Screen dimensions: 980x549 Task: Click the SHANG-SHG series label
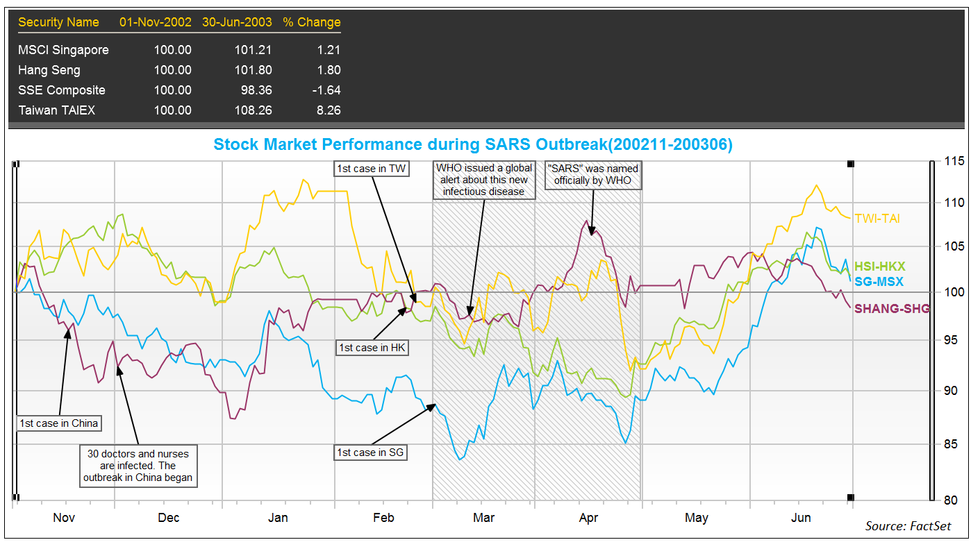(x=892, y=309)
